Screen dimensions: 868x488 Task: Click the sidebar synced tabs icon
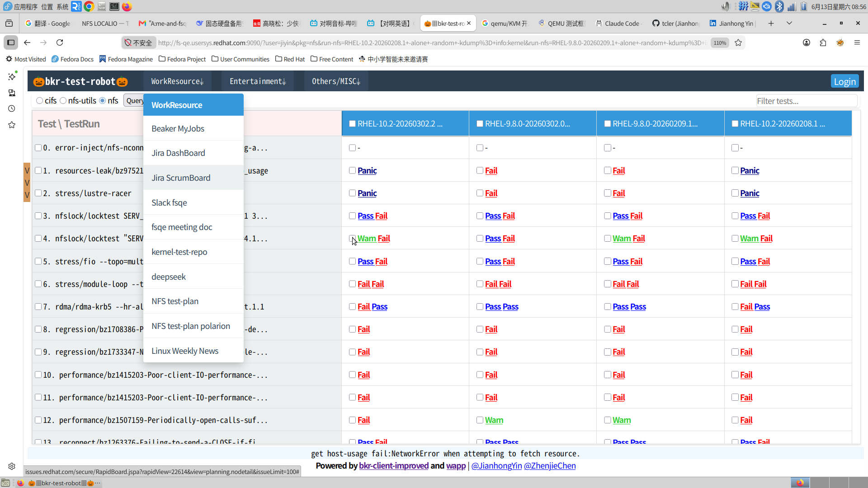tap(12, 93)
